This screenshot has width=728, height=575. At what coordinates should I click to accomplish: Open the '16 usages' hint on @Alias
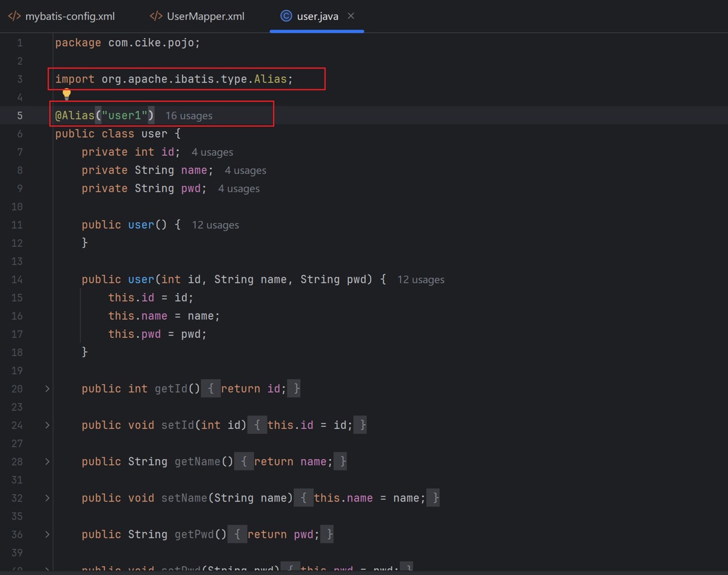189,116
